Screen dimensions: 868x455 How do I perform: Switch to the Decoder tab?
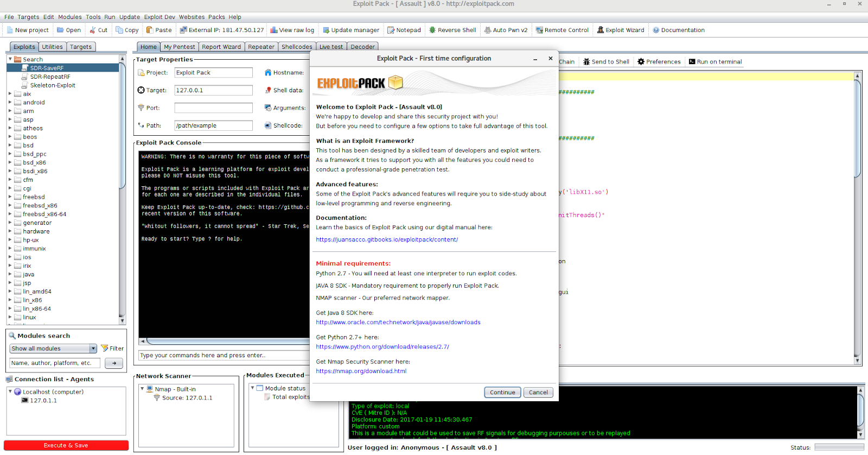[x=362, y=47]
